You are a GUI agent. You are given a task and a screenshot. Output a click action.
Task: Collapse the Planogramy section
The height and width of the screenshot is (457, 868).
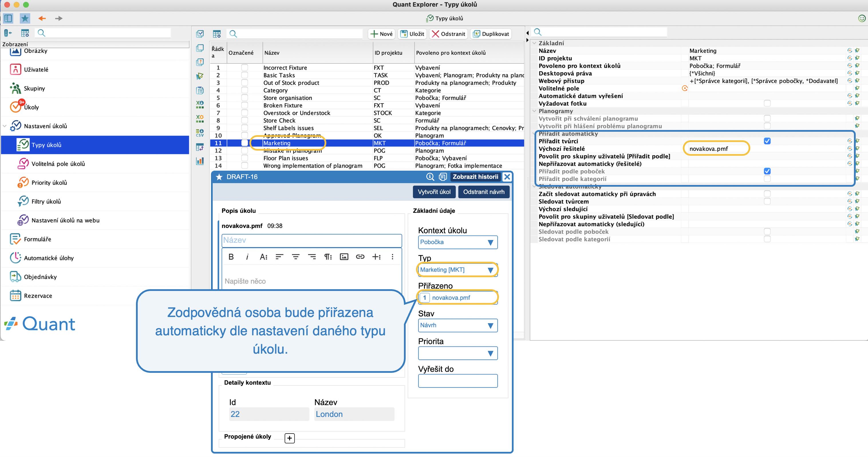pyautogui.click(x=534, y=111)
